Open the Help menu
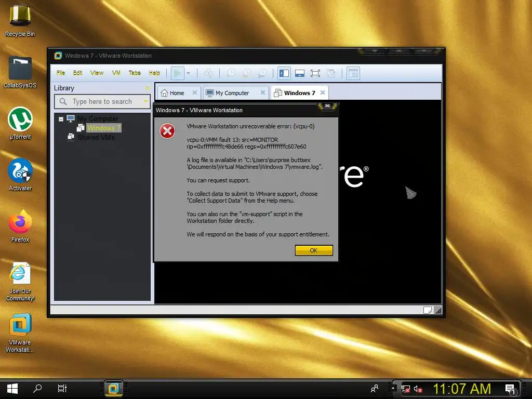Screen dimensions: 532x399 154,73
